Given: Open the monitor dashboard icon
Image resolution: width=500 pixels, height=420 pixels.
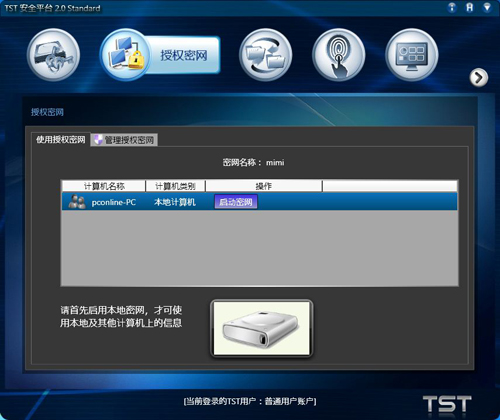Looking at the screenshot, I should (412, 55).
